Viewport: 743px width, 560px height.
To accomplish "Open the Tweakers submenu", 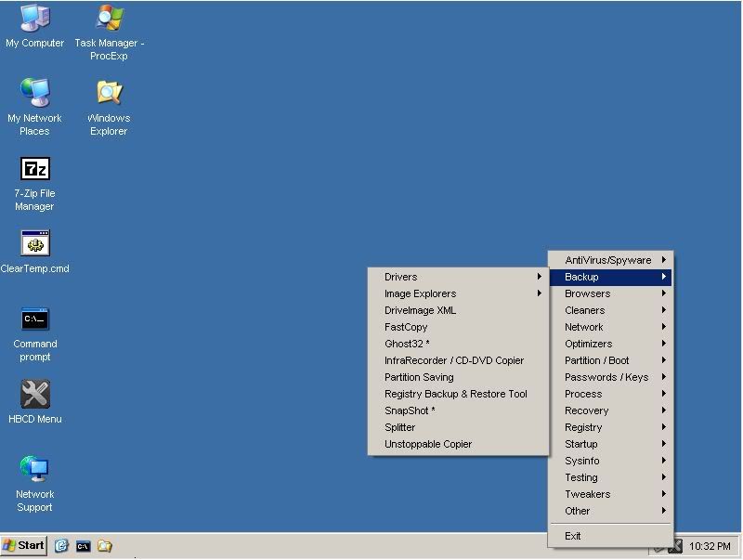I will tap(610, 494).
